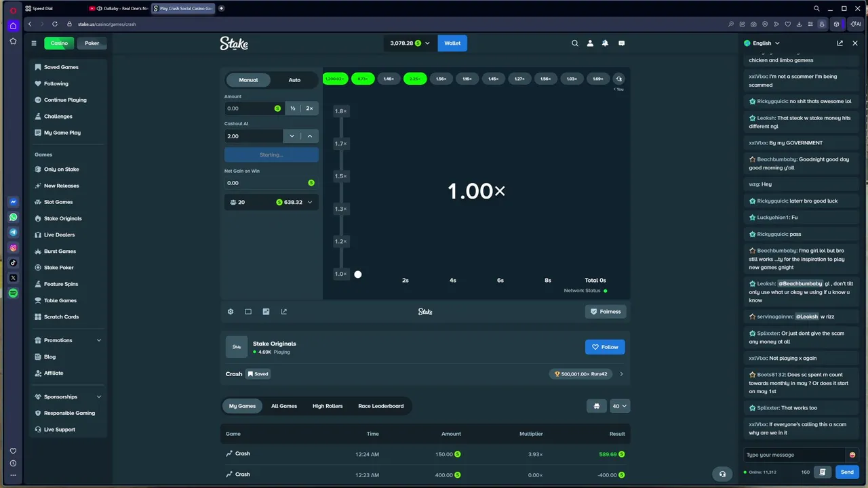The width and height of the screenshot is (868, 488).
Task: Open Spotify in the browser sidebar
Action: (13, 293)
